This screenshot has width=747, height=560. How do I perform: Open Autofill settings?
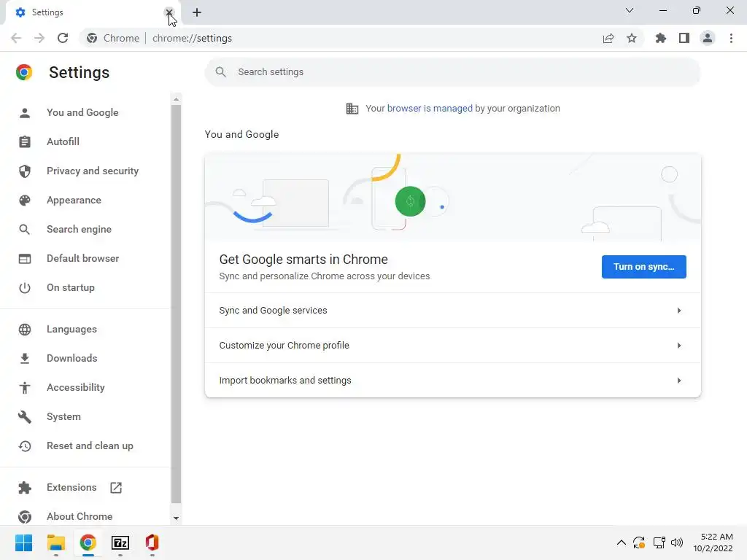tap(63, 141)
